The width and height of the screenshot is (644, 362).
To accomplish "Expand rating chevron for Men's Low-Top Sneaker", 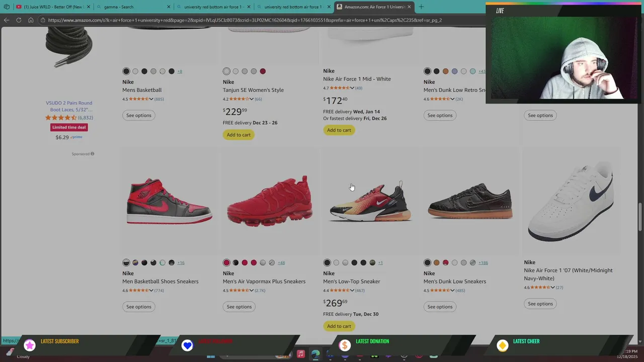I will click(x=352, y=291).
